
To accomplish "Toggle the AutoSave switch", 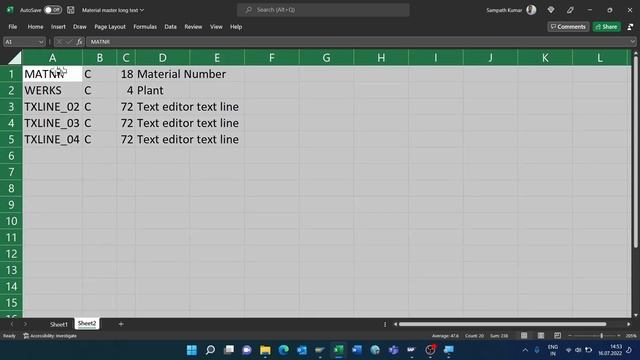I will pyautogui.click(x=53, y=10).
